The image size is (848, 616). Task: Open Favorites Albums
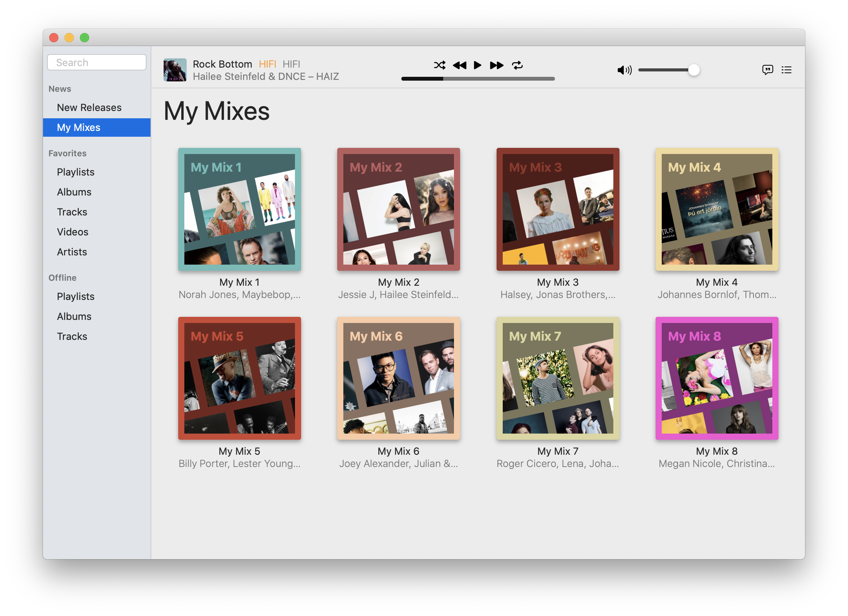97,192
